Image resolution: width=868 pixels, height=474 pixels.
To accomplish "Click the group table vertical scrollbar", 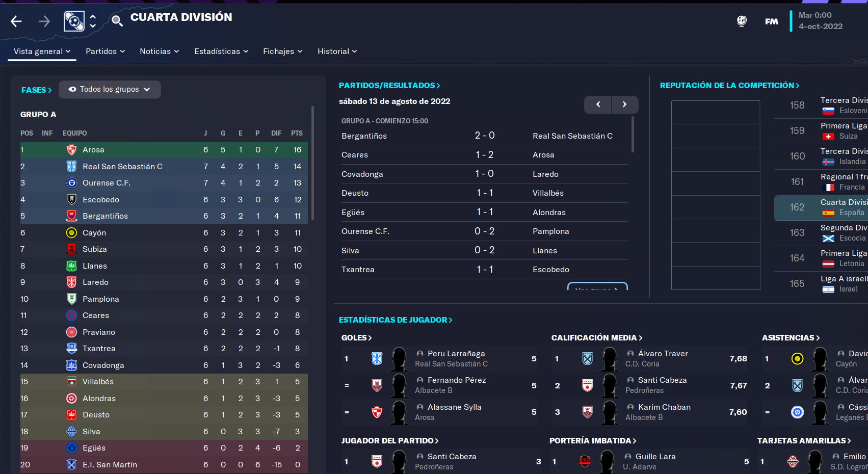I will 312,163.
